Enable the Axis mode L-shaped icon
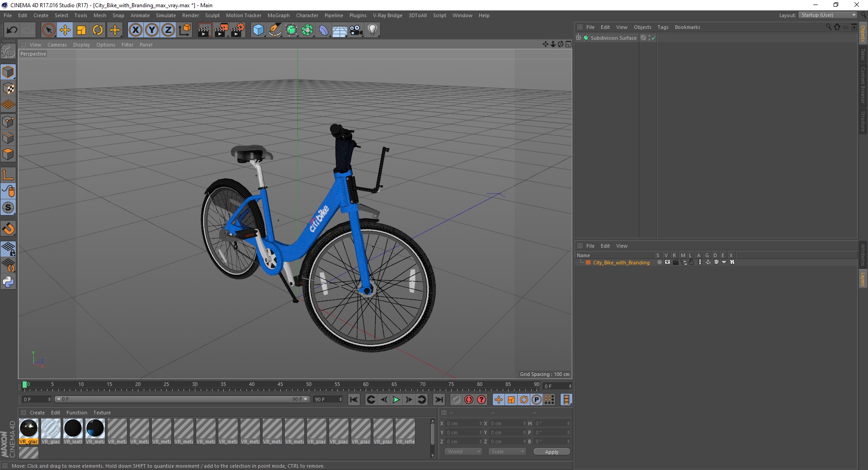Screen dimensions: 868x470 [x=8, y=175]
